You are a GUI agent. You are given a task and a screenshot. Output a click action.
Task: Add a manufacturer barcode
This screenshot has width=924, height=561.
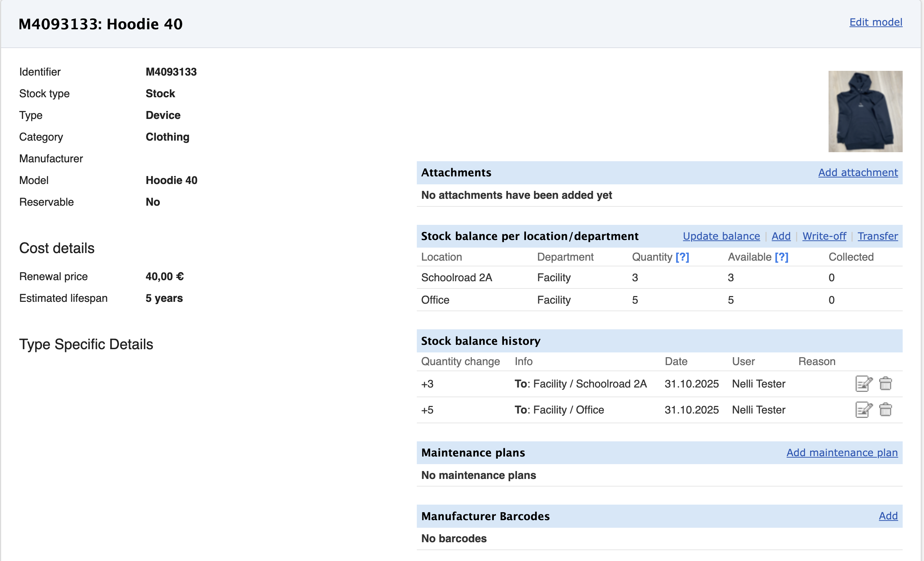click(888, 516)
